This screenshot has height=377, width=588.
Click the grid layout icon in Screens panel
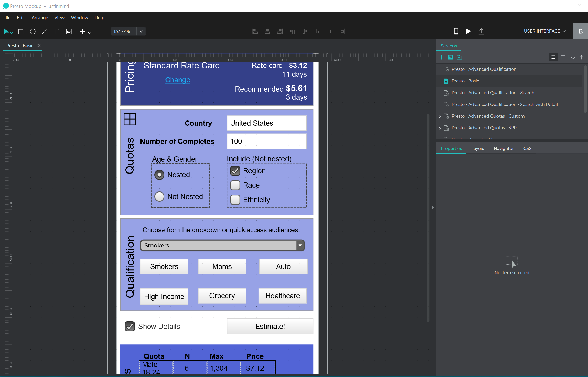[563, 57]
